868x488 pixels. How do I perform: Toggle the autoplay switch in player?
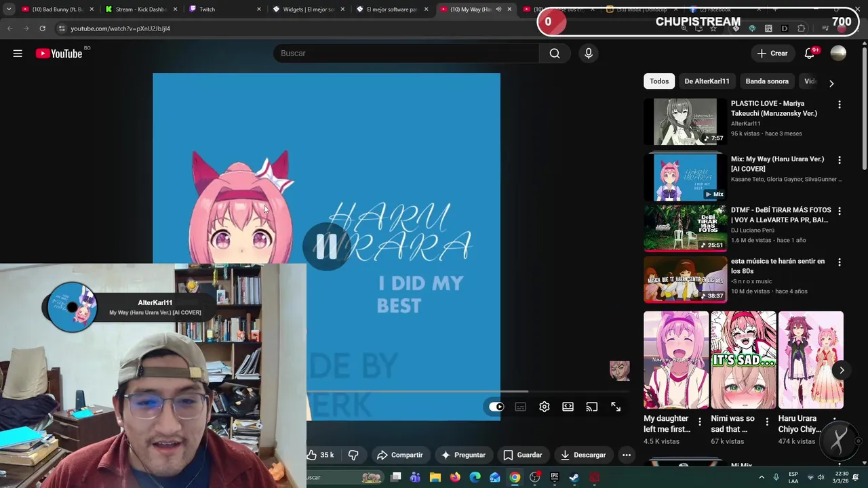pyautogui.click(x=496, y=407)
